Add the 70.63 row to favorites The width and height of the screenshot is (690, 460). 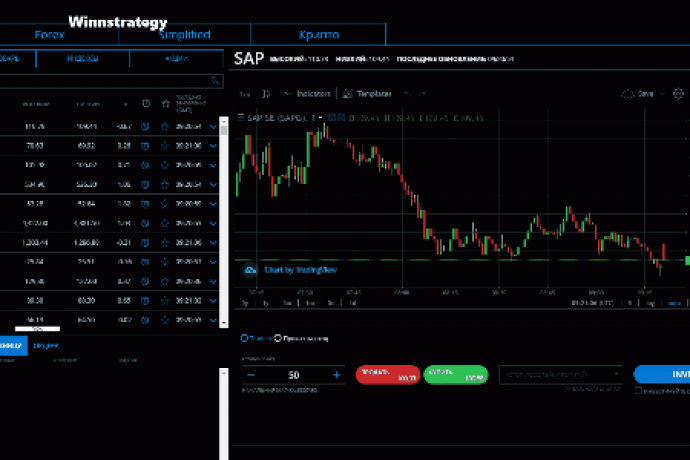click(x=165, y=146)
